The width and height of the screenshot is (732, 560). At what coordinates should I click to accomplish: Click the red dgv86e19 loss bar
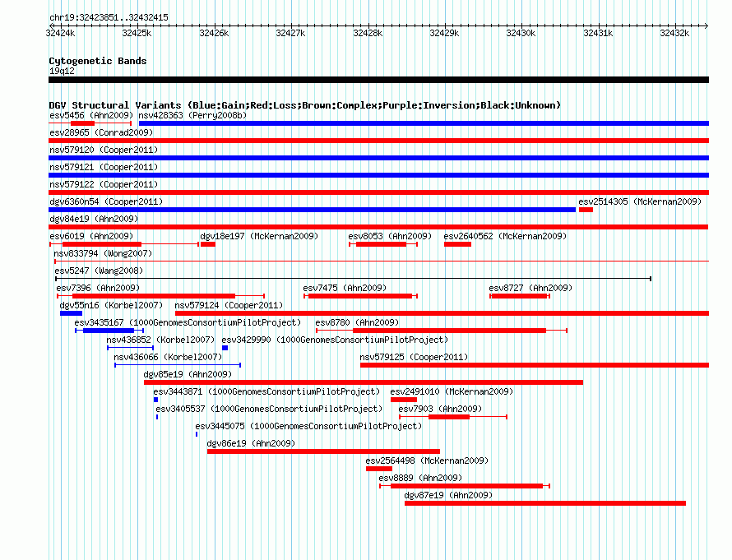323,451
